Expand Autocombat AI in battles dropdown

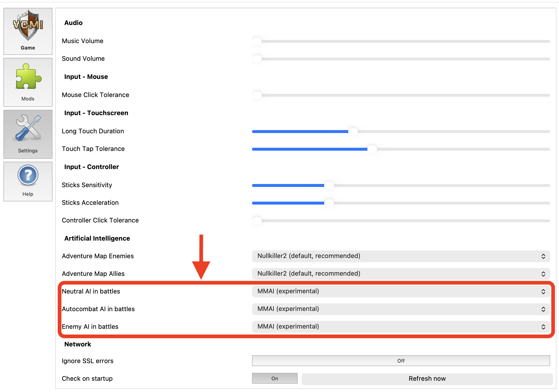(x=401, y=309)
